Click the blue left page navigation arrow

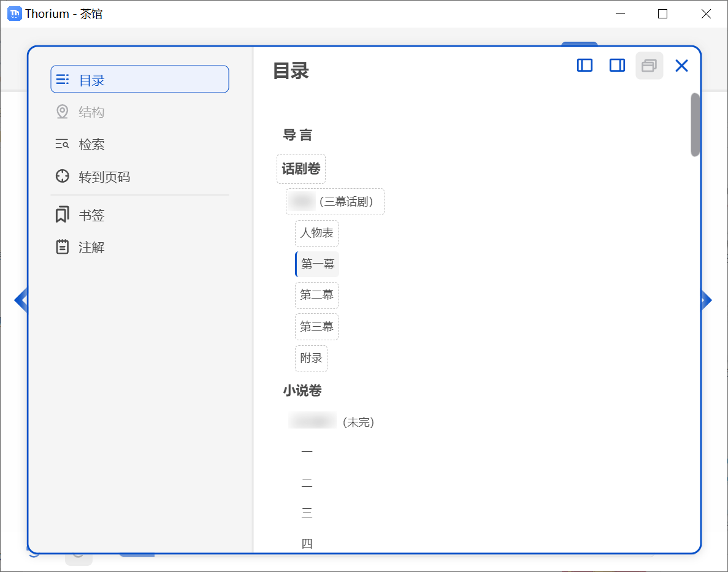(x=21, y=300)
